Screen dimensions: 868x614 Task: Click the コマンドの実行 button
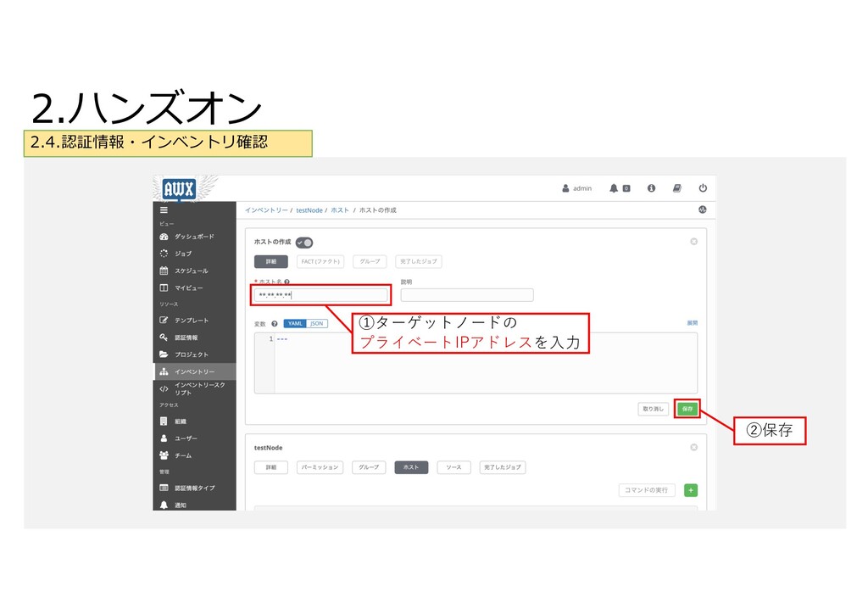coord(647,490)
